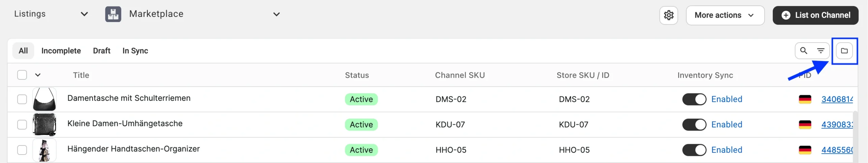This screenshot has height=163, width=868.
Task: Click the German flag for HHO-05 row
Action: 805,150
